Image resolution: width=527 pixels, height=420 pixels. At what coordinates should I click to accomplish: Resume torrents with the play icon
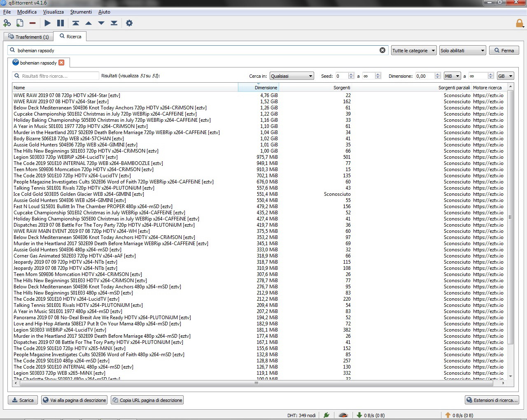[48, 23]
